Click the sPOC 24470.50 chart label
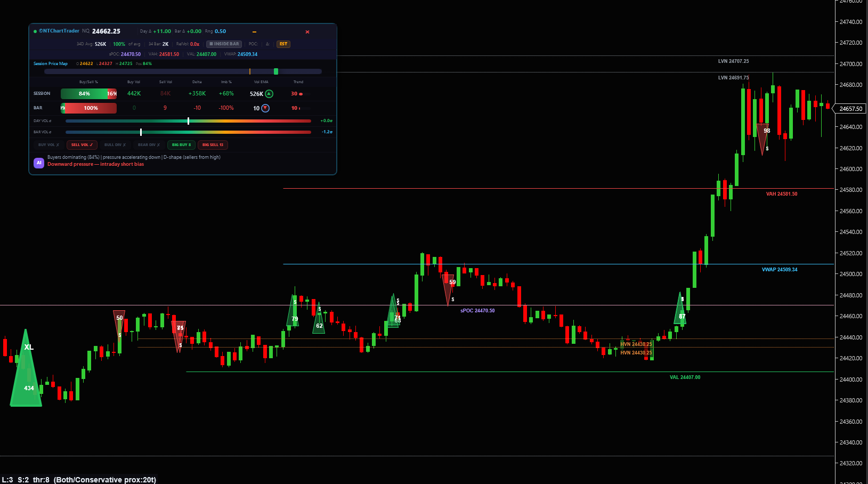Screen dimensions: 868x484 [477, 311]
